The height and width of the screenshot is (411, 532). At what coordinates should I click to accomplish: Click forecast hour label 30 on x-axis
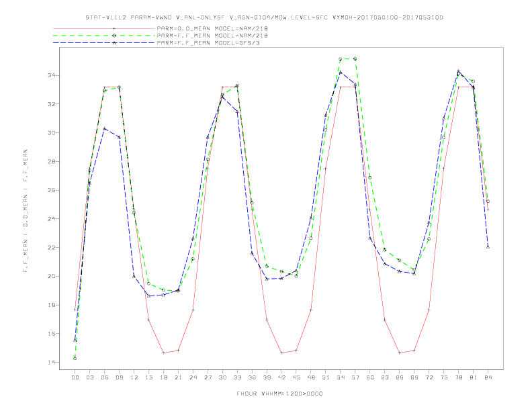click(222, 377)
